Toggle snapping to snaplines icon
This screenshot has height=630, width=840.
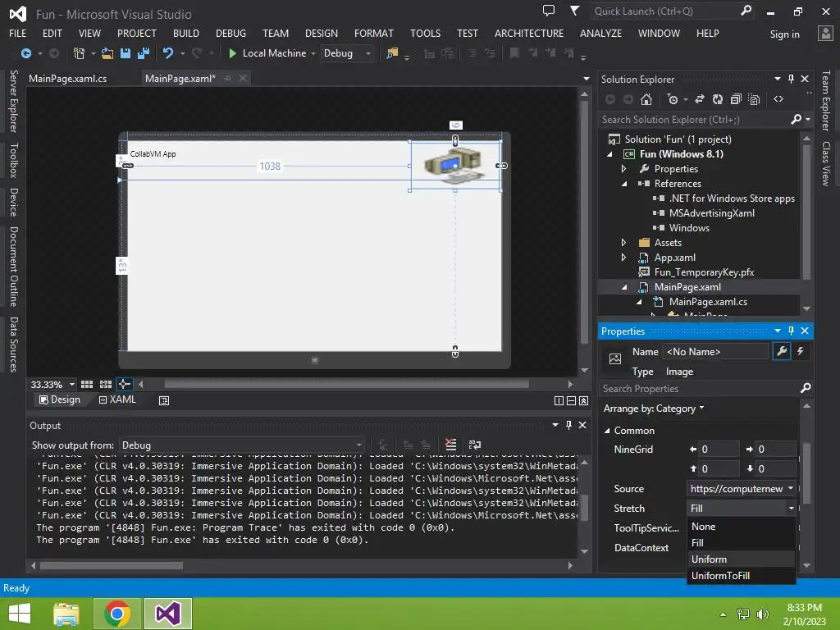[125, 384]
